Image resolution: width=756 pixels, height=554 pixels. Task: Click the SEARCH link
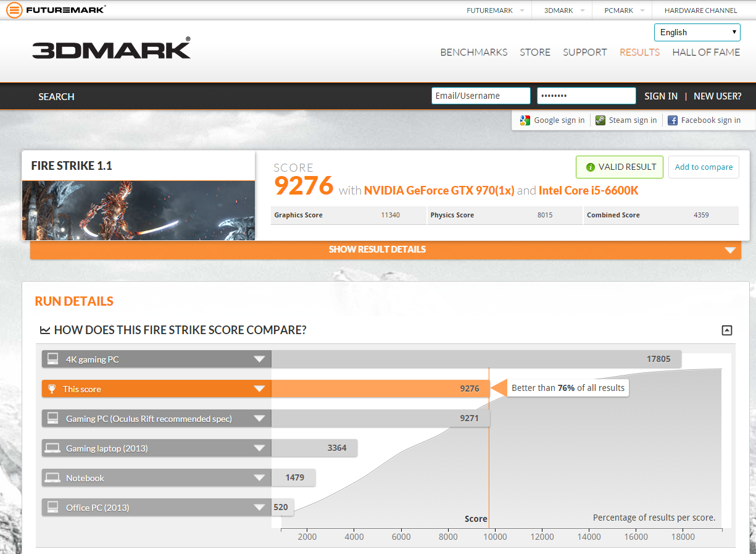tap(56, 96)
